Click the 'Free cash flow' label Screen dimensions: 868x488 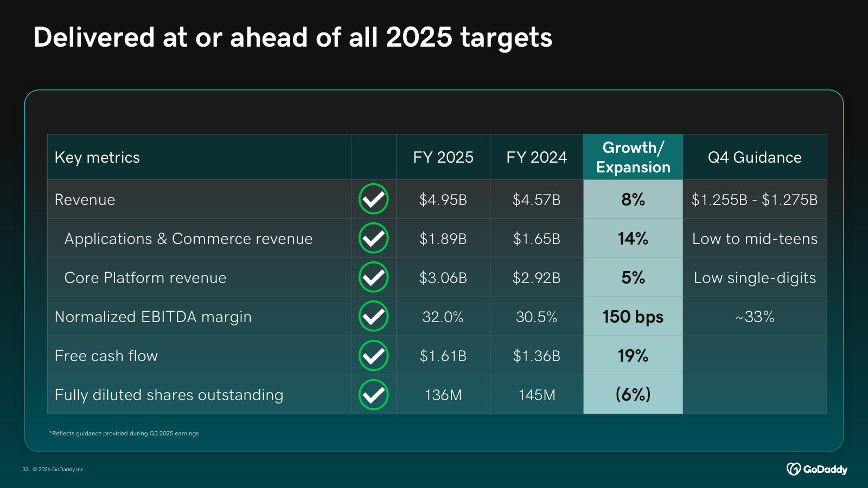point(106,356)
